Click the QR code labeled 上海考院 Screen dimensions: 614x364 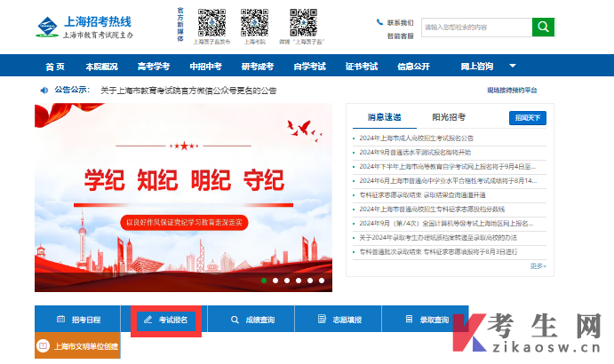coord(254,23)
